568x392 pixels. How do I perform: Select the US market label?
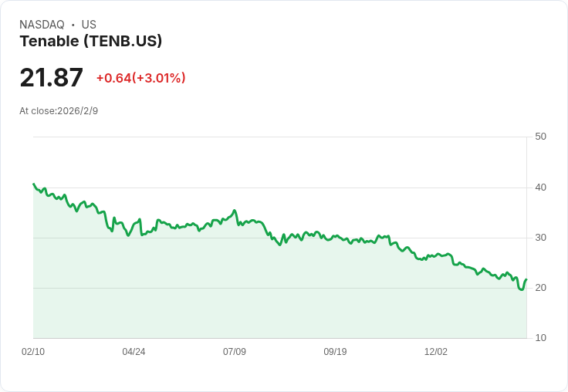click(x=89, y=25)
